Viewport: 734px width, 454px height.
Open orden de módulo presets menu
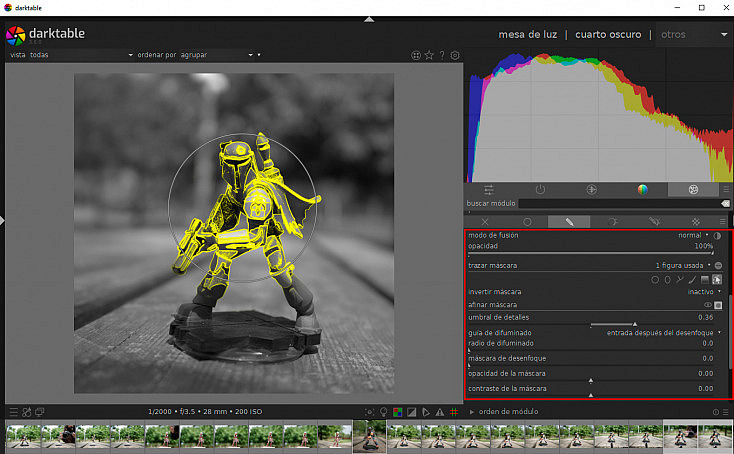click(x=725, y=412)
